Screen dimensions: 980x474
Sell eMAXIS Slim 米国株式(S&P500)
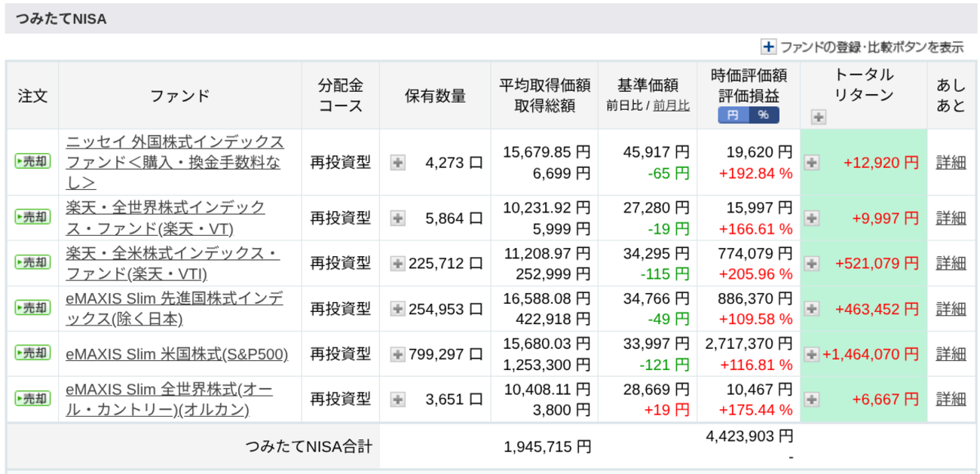32,353
